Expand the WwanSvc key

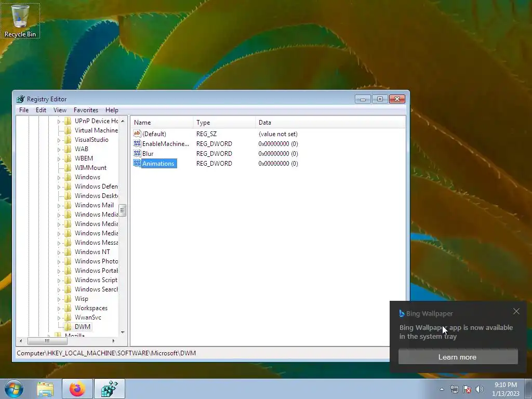(x=59, y=317)
